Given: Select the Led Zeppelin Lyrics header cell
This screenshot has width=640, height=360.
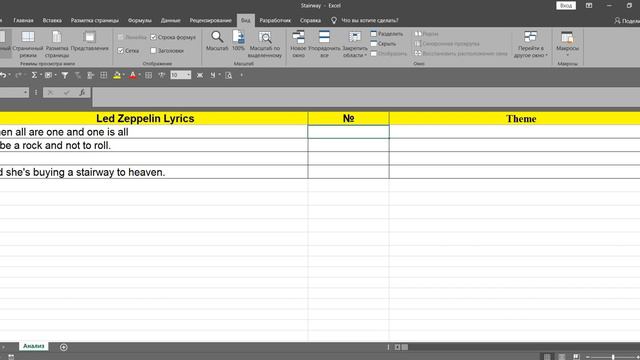Looking at the screenshot, I should (x=153, y=118).
